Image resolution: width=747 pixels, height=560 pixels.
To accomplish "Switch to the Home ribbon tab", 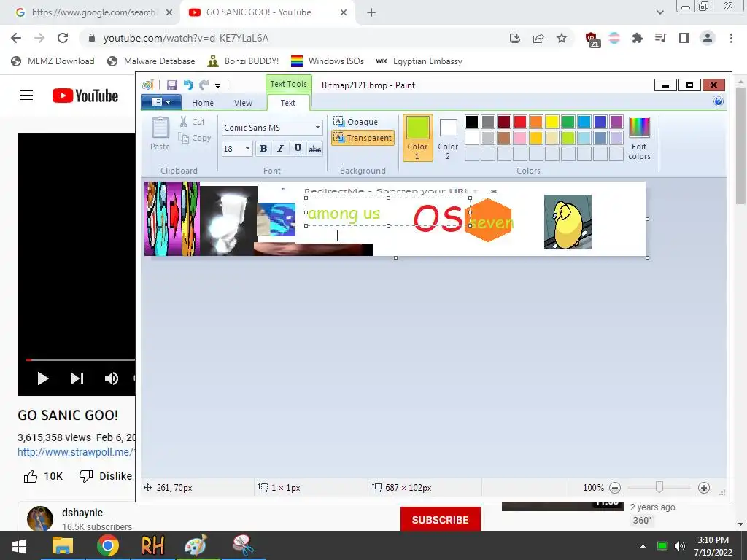I will 203,103.
